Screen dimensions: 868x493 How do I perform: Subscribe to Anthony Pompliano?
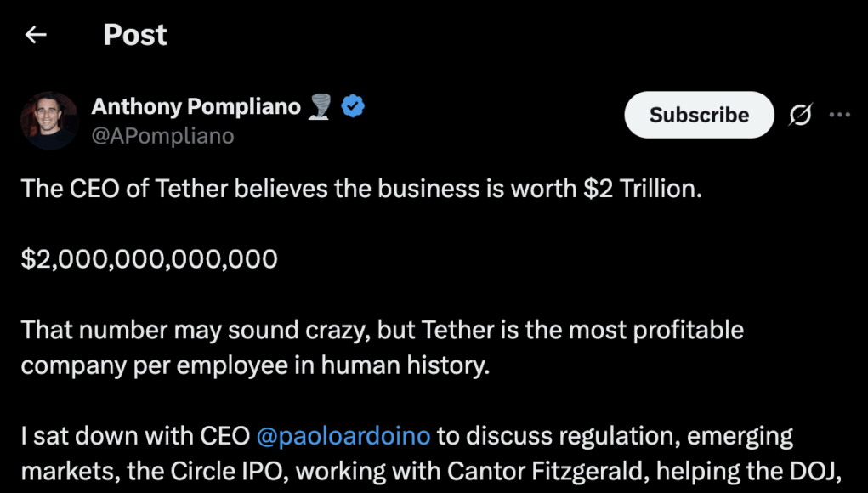tap(699, 115)
